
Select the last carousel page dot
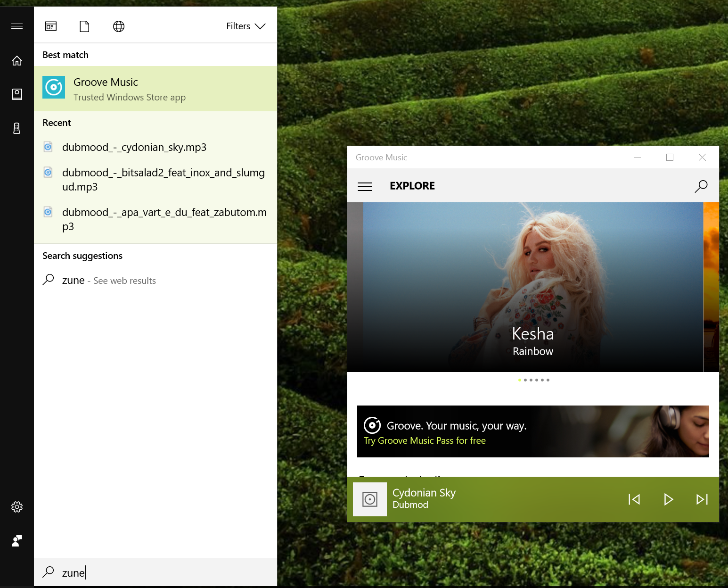tap(548, 380)
